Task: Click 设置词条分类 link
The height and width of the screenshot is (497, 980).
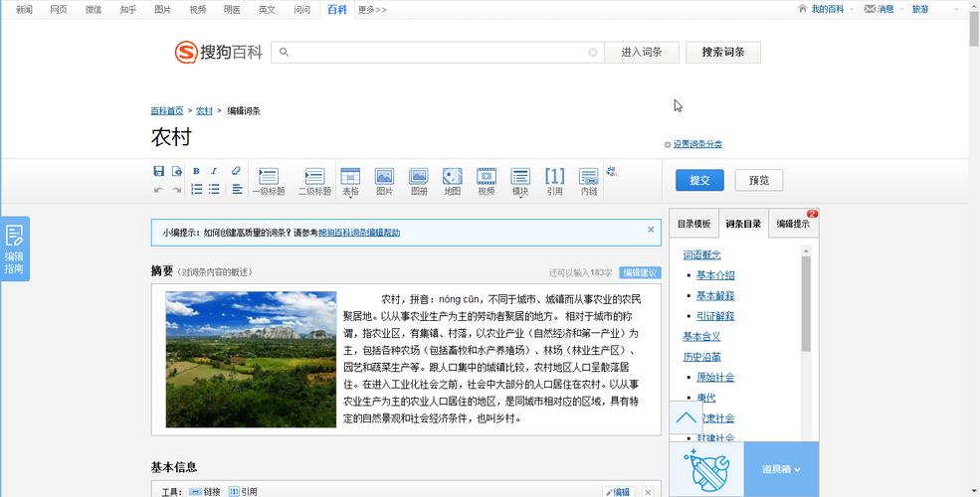Action: (697, 144)
